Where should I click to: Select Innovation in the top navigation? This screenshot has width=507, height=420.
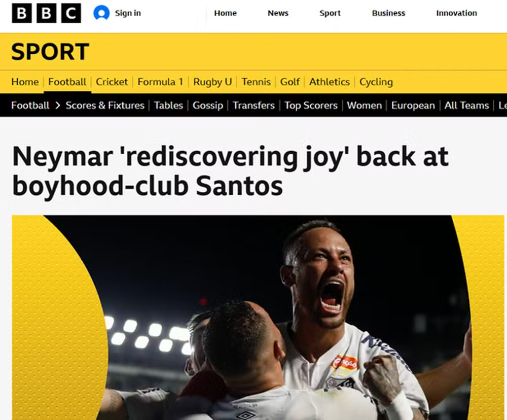click(457, 13)
